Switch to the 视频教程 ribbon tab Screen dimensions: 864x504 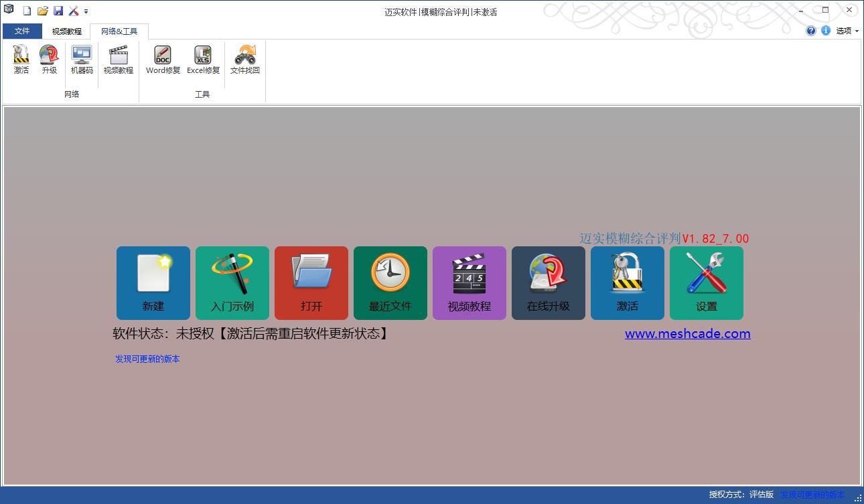67,31
